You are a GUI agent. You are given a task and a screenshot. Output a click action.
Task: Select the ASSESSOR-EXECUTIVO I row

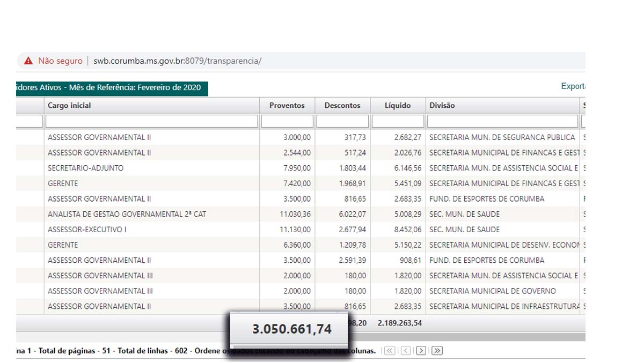[301, 230]
